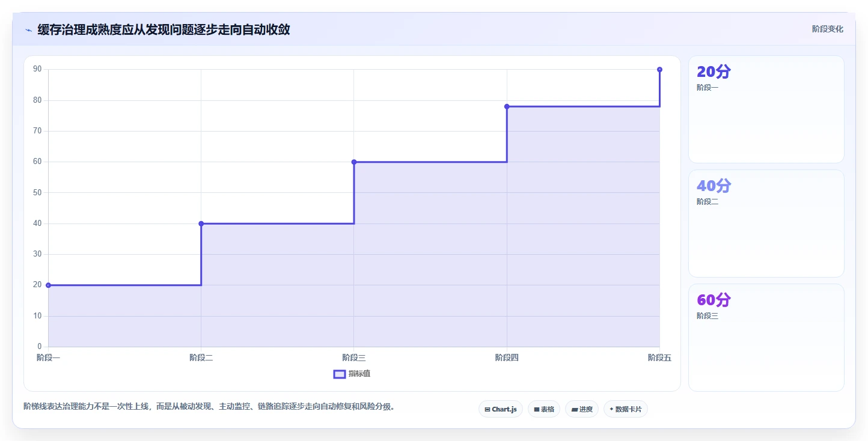Click the 指标值 legend color box
The width and height of the screenshot is (868, 441).
coord(340,374)
